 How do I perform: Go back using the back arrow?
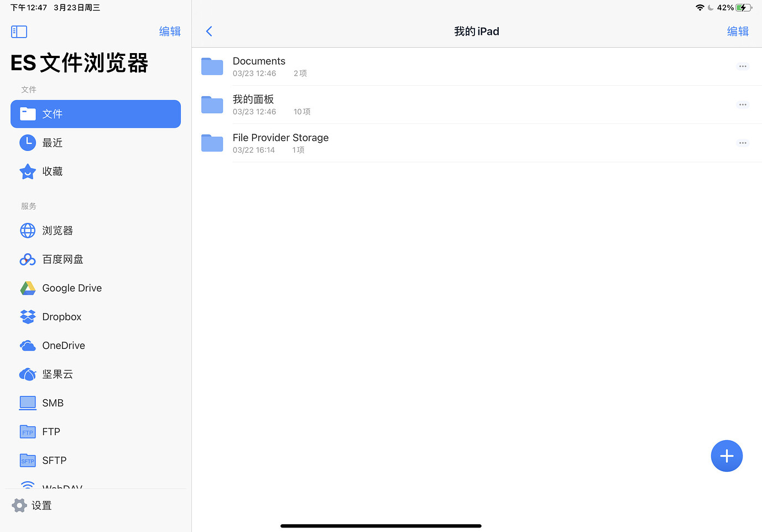pos(209,31)
